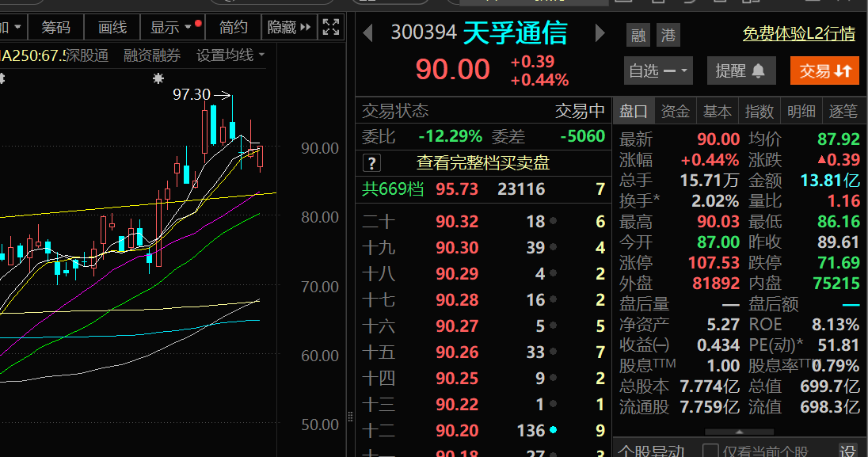Click the orange 交易 trade button
The width and height of the screenshot is (868, 457).
(x=824, y=71)
